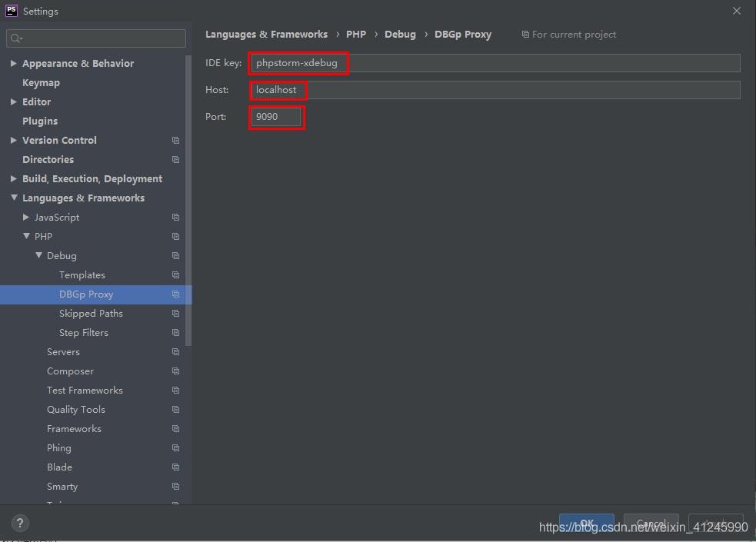Click the IDE key input field
Screen dimensions: 756x542
pyautogui.click(x=492, y=63)
